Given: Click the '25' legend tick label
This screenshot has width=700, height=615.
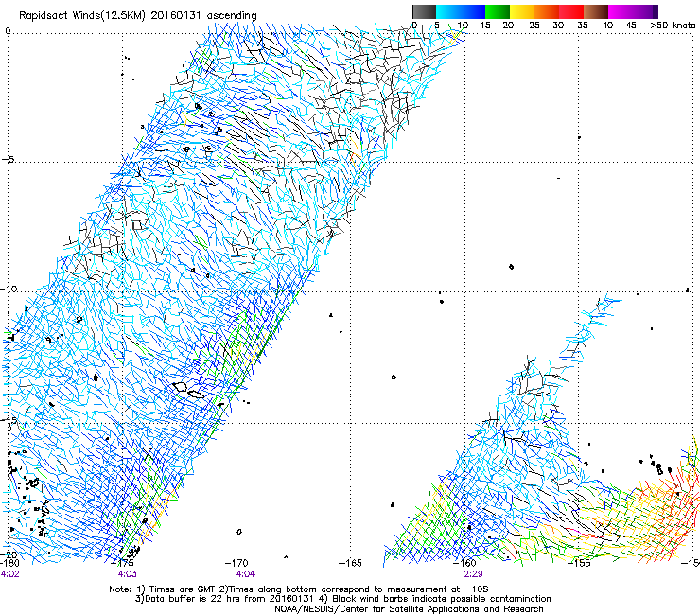Looking at the screenshot, I should click(x=534, y=25).
